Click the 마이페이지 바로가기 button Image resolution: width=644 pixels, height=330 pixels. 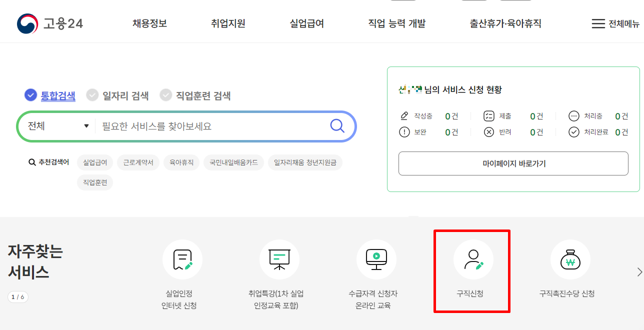pyautogui.click(x=513, y=163)
